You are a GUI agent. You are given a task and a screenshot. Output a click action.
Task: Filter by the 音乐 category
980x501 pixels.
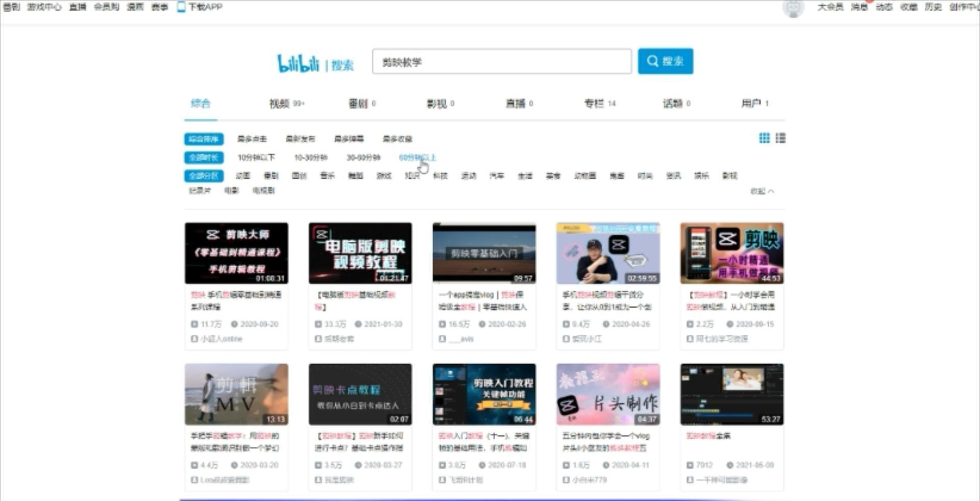point(327,176)
